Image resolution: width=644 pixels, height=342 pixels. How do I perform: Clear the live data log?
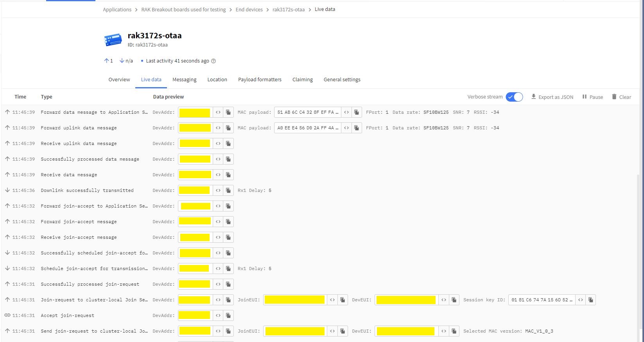(x=621, y=97)
